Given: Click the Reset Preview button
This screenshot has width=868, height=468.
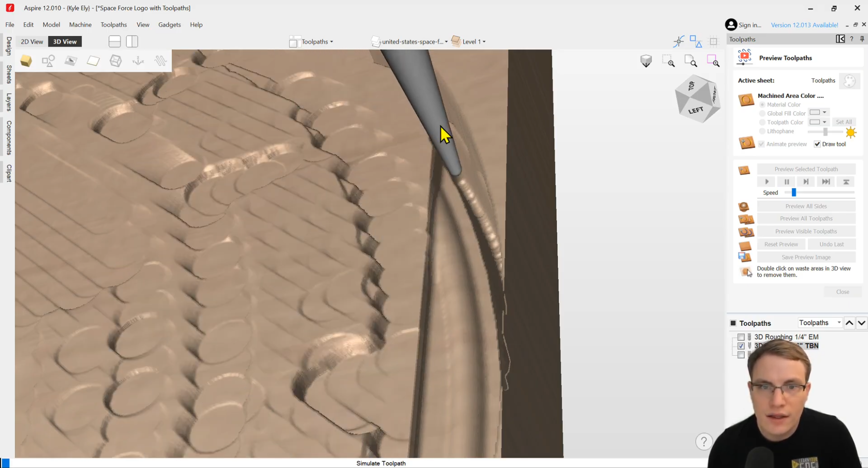Looking at the screenshot, I should 781,244.
